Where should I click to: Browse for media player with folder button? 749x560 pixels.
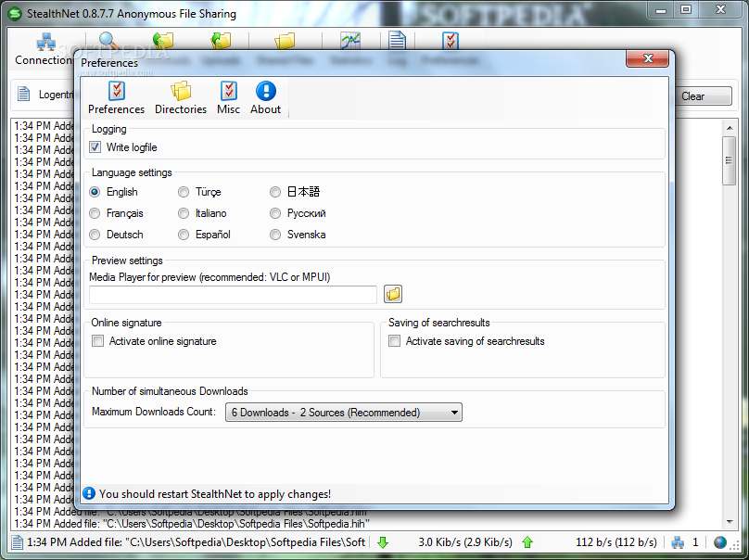coord(393,294)
